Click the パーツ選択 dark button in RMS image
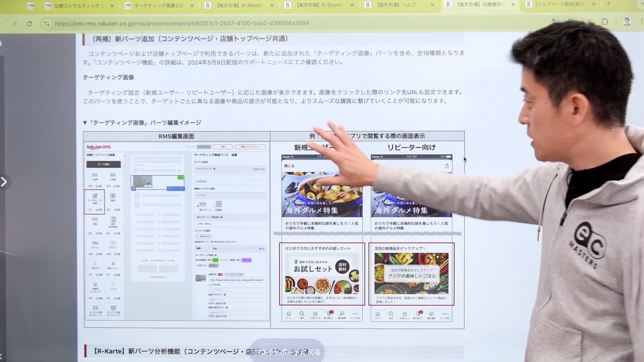Image resolution: width=644 pixels, height=362 pixels. tap(104, 164)
